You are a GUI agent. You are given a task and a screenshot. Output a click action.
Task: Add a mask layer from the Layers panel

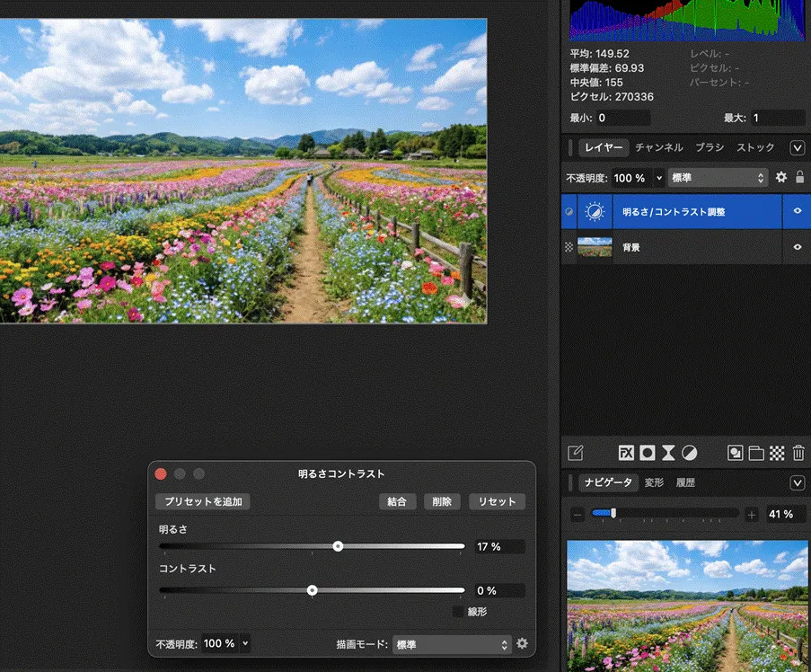tap(648, 454)
